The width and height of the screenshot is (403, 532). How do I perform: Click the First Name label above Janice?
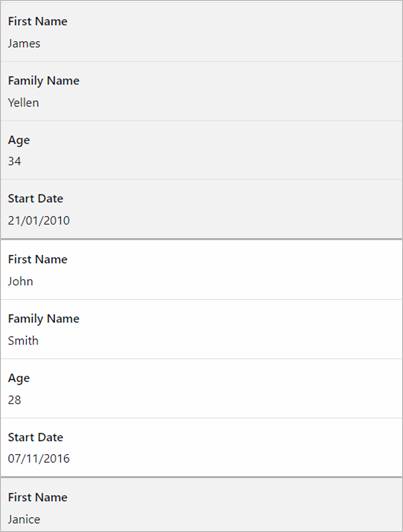pos(38,497)
